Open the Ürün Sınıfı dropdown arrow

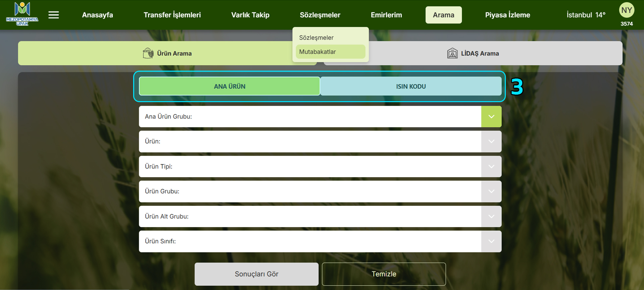point(491,241)
